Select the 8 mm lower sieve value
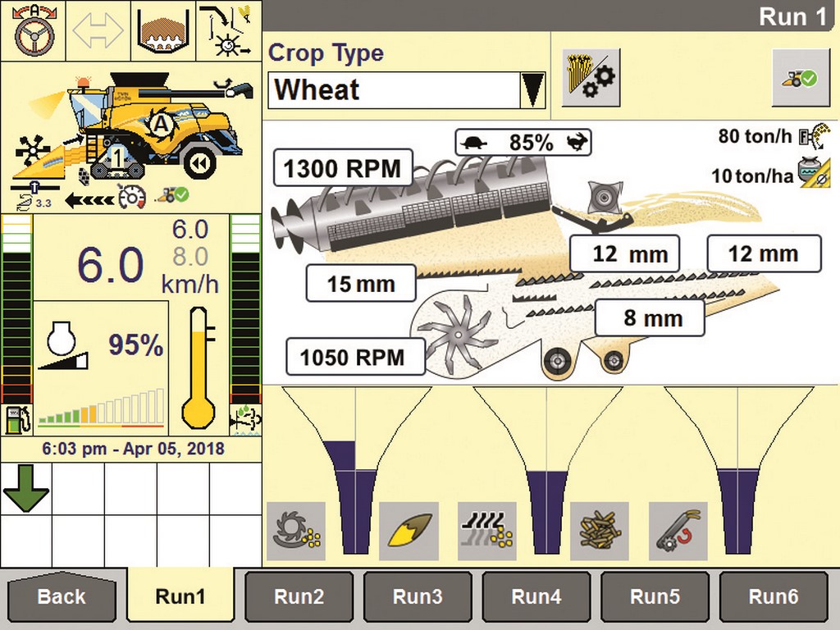Image resolution: width=840 pixels, height=630 pixels. click(x=650, y=317)
